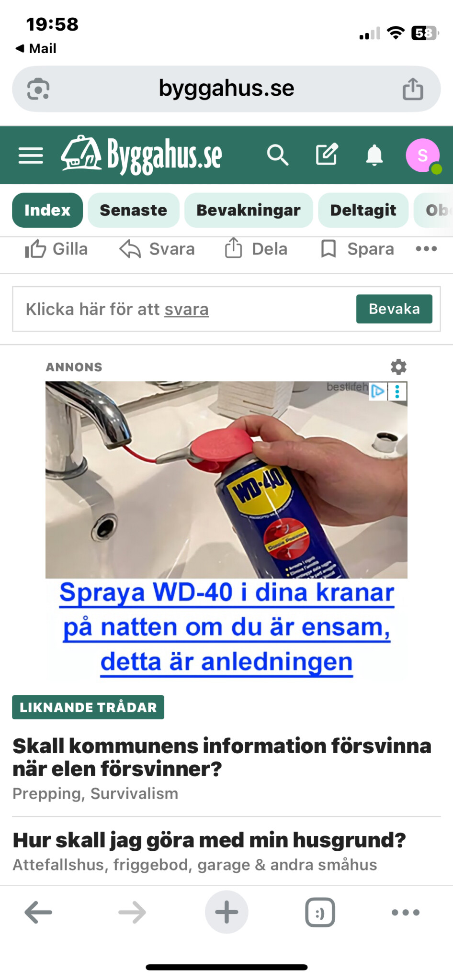Tap the search magnifier icon

pos(278,155)
